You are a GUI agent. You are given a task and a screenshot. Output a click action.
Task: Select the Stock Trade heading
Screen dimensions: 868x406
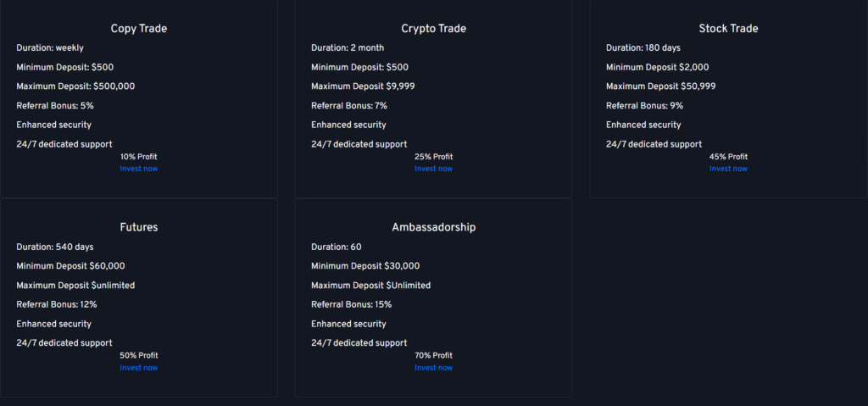click(728, 29)
